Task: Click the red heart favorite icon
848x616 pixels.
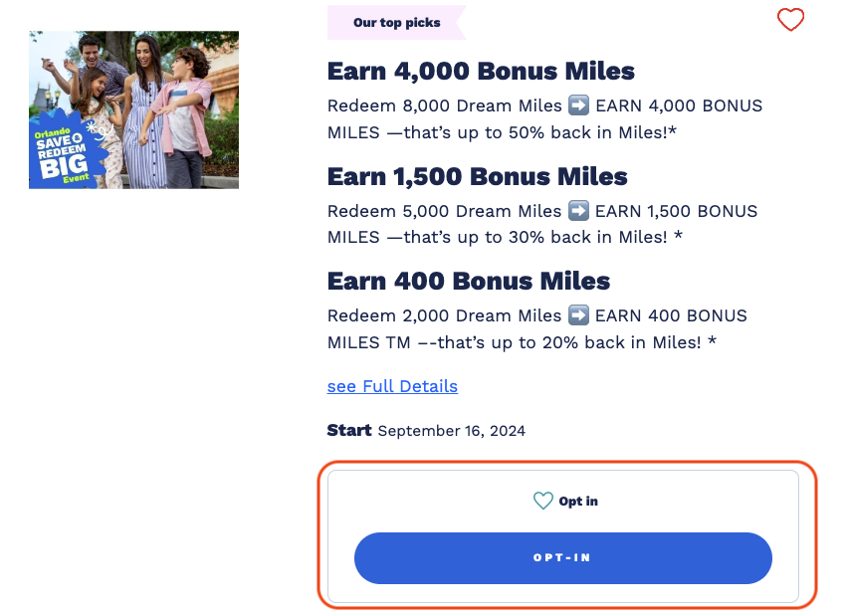Action: pos(790,20)
